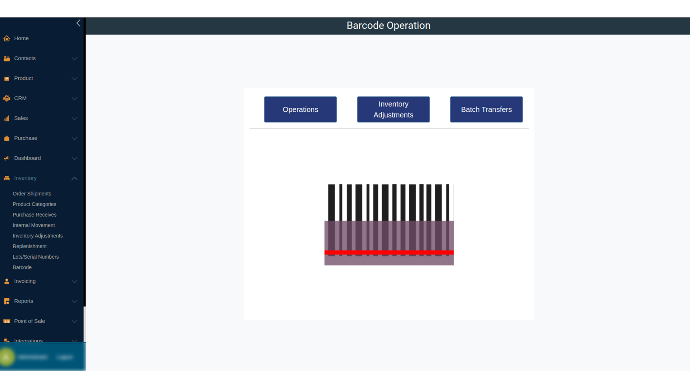This screenshot has width=690, height=388.
Task: Click the Reports icon in sidebar
Action: (7, 301)
